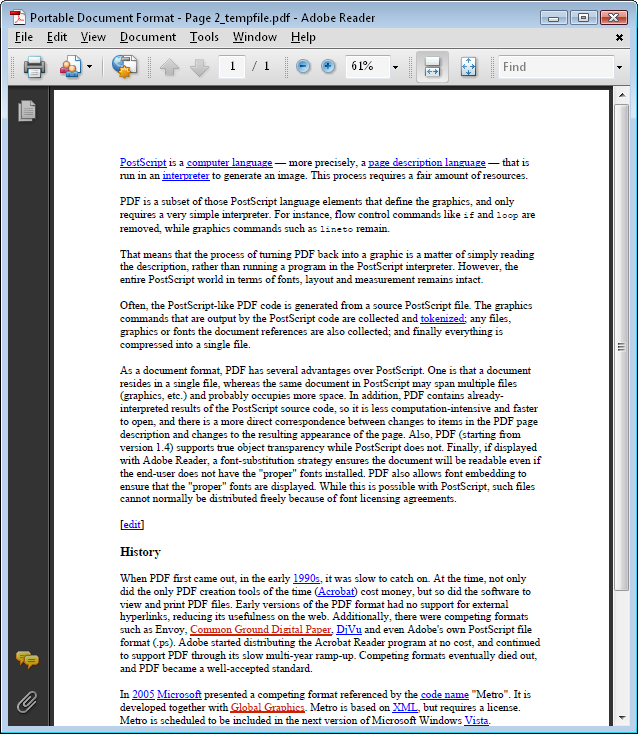638x734 pixels.
Task: Toggle the fit width scrolling mode
Action: tap(432, 67)
